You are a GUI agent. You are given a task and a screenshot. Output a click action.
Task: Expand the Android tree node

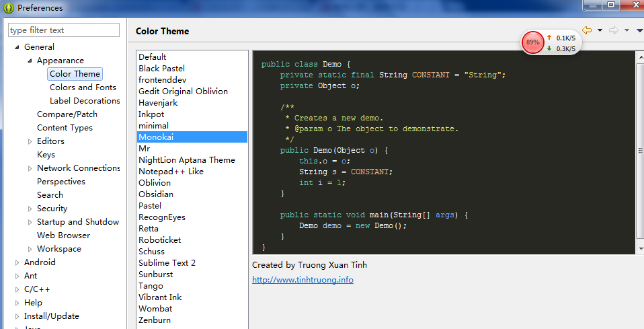[x=17, y=262]
